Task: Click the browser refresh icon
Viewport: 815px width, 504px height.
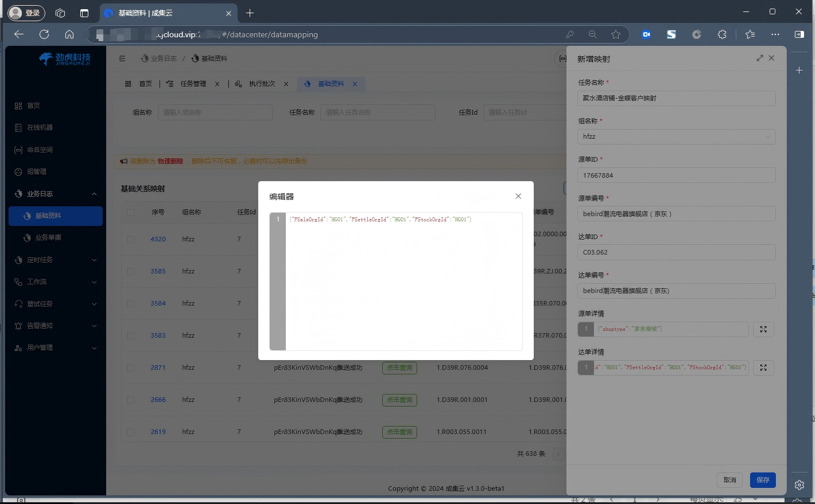Action: tap(44, 34)
